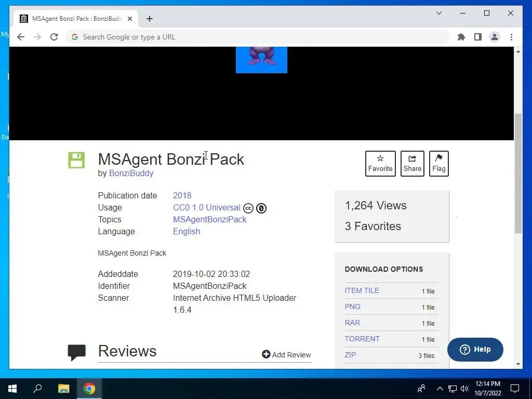Open the taskbar search magnifier
This screenshot has width=532, height=399.
pyautogui.click(x=37, y=389)
